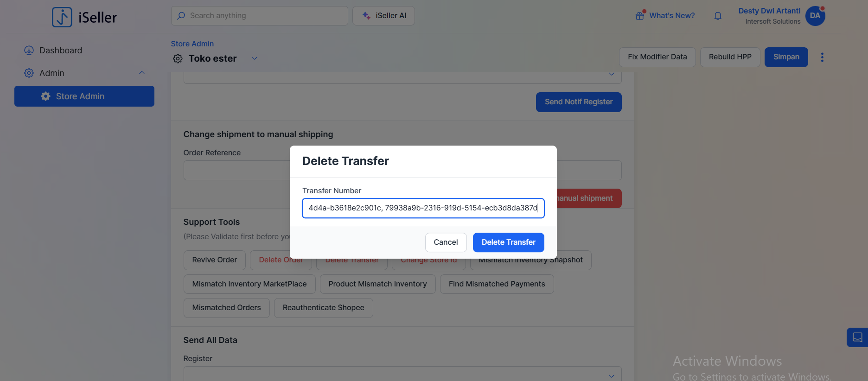Follow the Store Admin breadcrumb link
868x381 pixels.
192,44
